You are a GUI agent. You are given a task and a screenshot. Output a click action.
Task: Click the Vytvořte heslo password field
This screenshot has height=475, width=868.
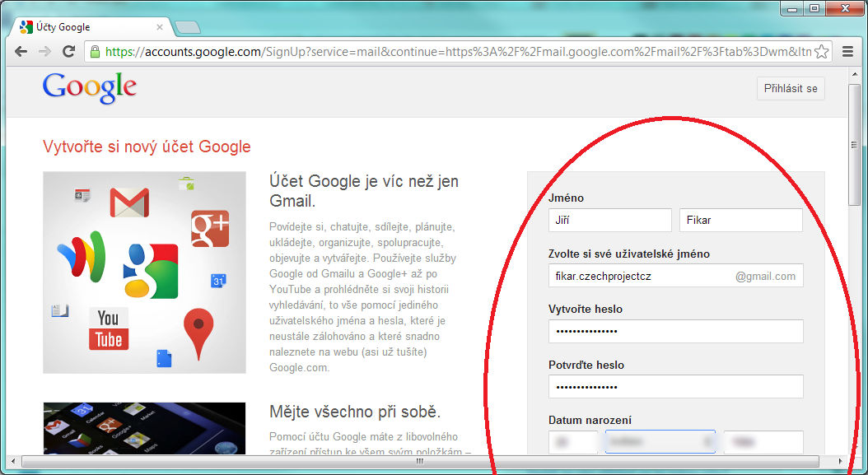(x=676, y=331)
